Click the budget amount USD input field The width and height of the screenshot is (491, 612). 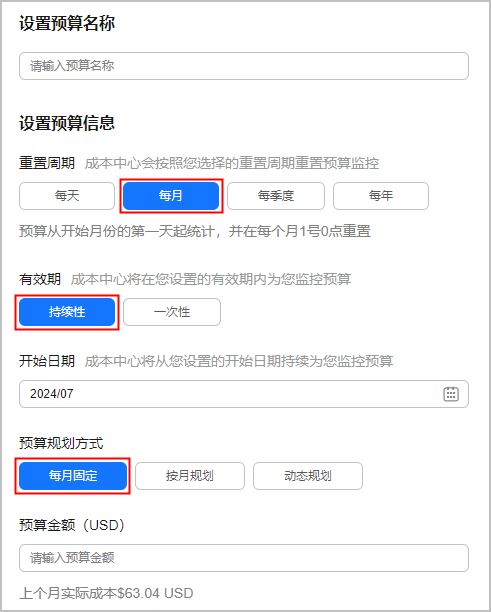(x=244, y=558)
